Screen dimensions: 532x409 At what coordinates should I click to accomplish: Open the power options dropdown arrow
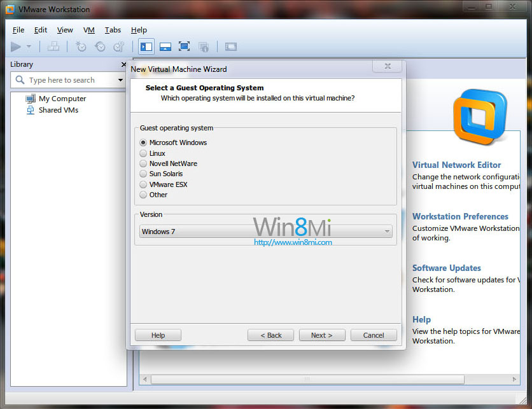click(29, 46)
